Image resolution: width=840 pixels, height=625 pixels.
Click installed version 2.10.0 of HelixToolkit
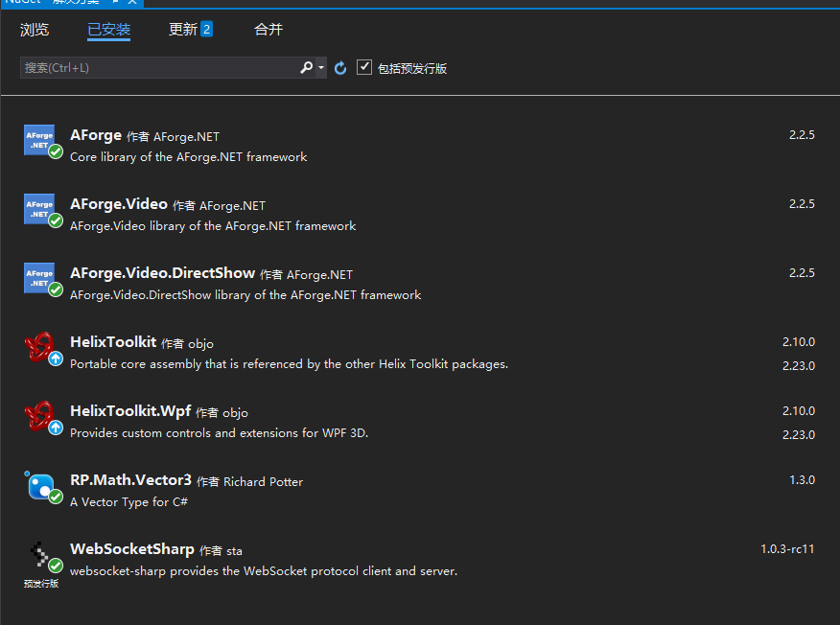[x=798, y=342]
